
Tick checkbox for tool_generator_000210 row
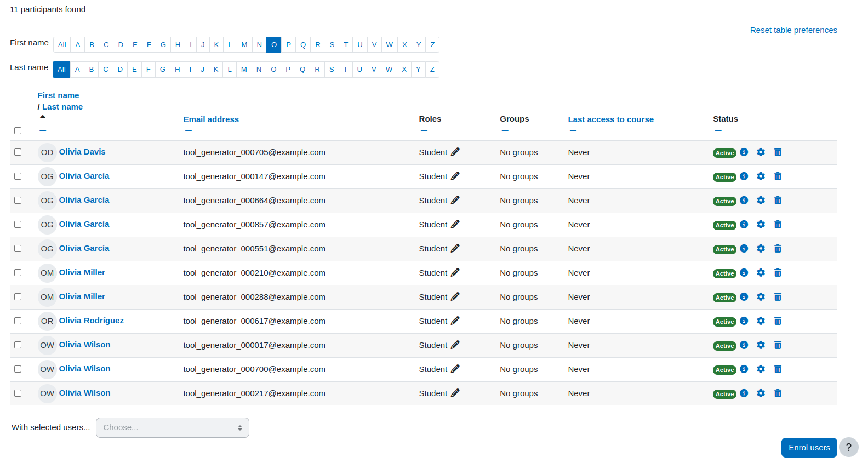pos(18,272)
